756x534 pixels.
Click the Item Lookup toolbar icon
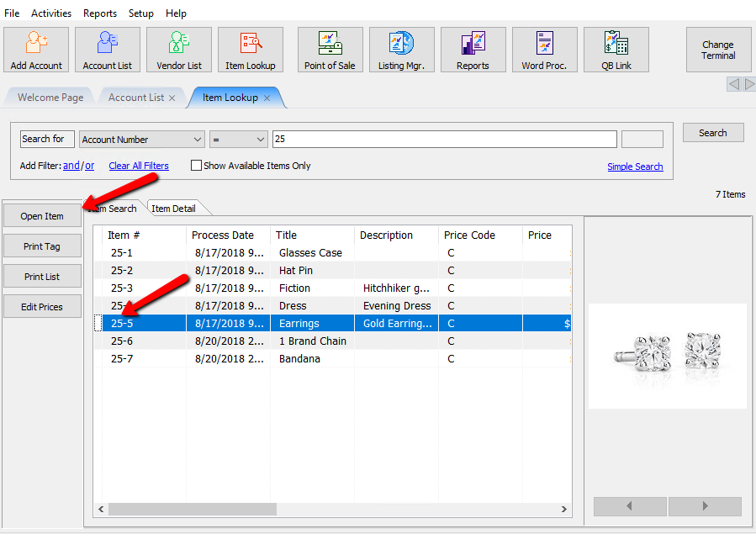click(251, 50)
